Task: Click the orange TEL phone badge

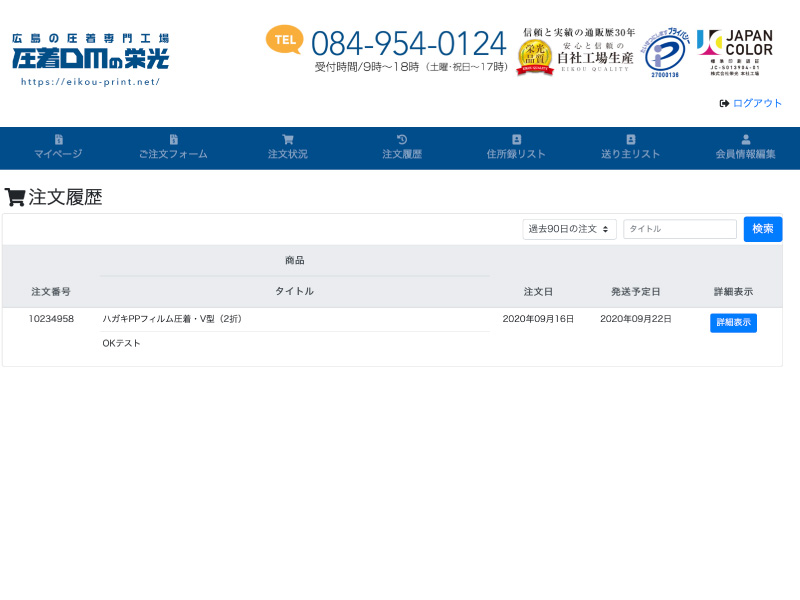Action: tap(284, 40)
